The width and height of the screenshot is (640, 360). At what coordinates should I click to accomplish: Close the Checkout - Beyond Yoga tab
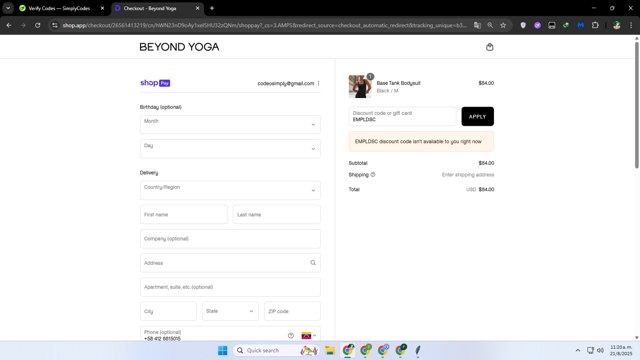click(198, 8)
